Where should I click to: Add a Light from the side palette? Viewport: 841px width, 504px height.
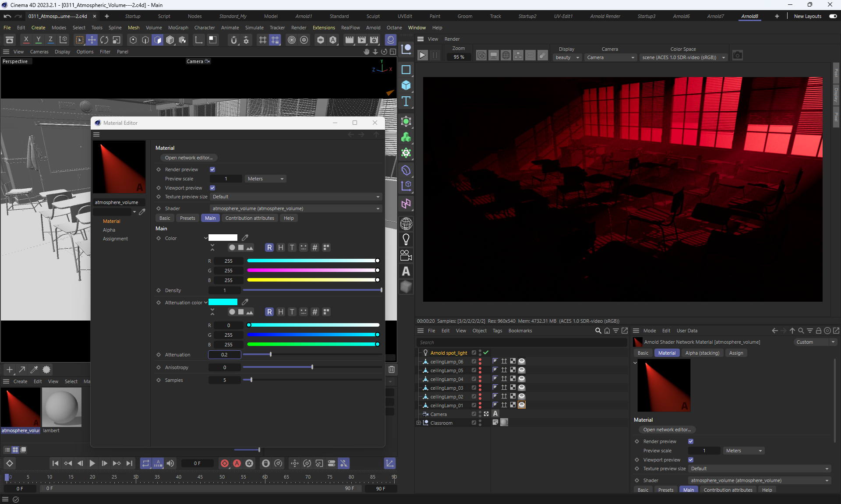click(x=406, y=240)
